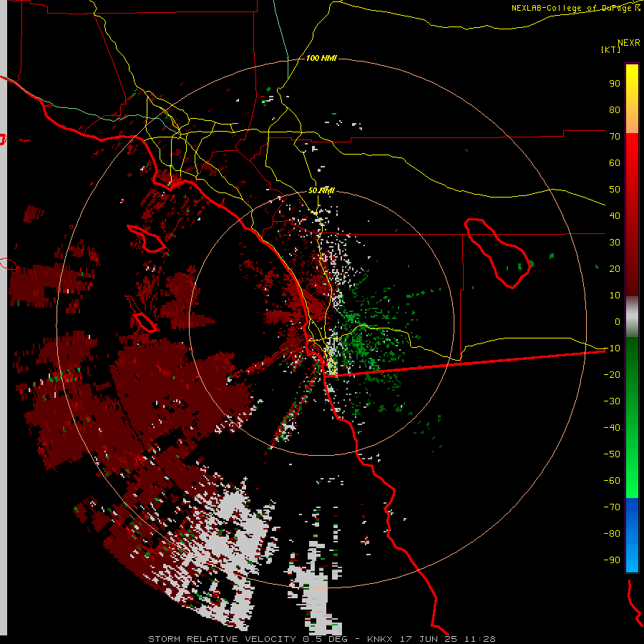Click the 20 value on velocity scale

point(615,268)
